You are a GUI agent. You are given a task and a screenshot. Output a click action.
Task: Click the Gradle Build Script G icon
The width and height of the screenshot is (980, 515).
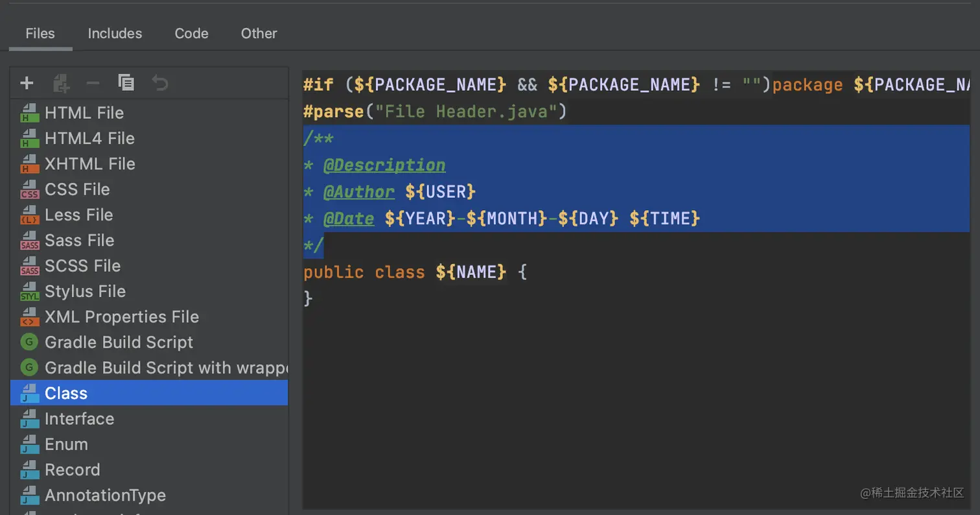tap(29, 342)
